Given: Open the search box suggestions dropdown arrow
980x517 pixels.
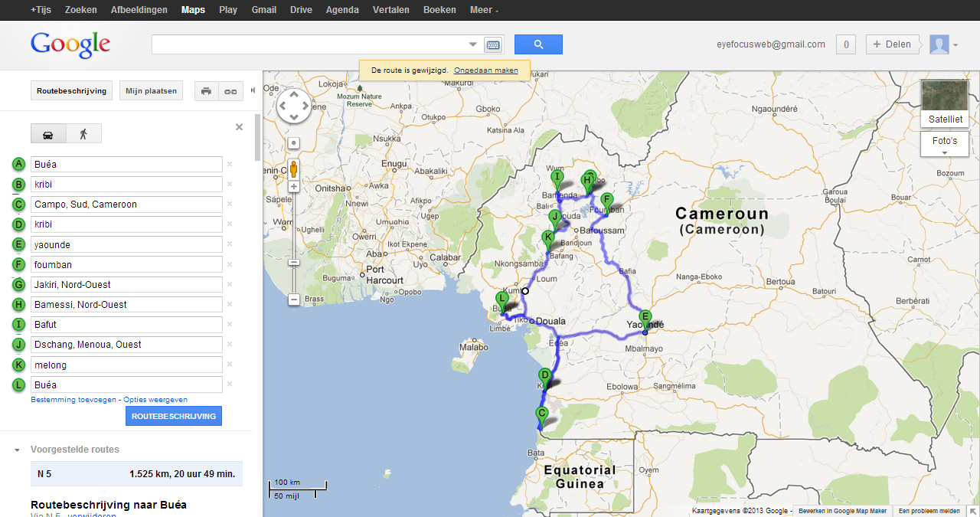Looking at the screenshot, I should [472, 44].
